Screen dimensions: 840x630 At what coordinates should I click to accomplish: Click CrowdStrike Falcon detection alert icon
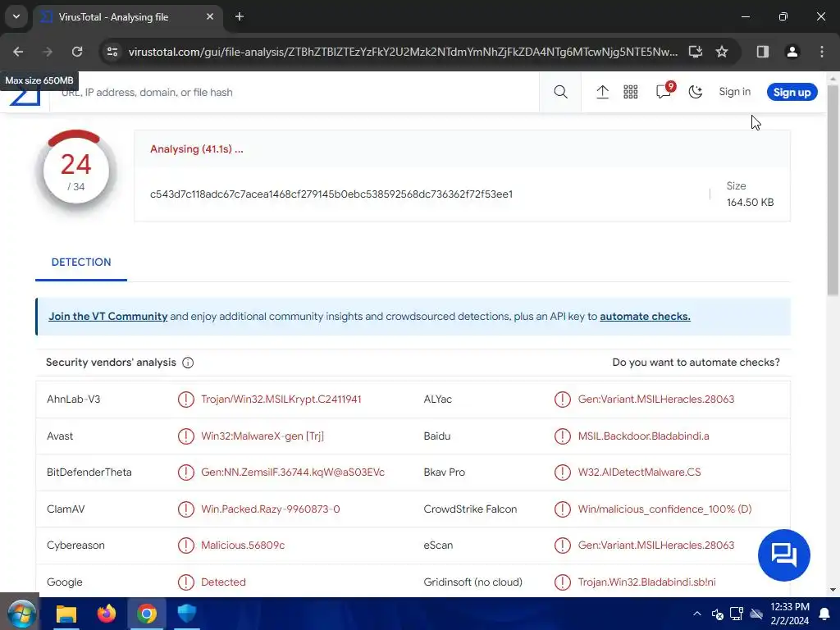tap(563, 509)
